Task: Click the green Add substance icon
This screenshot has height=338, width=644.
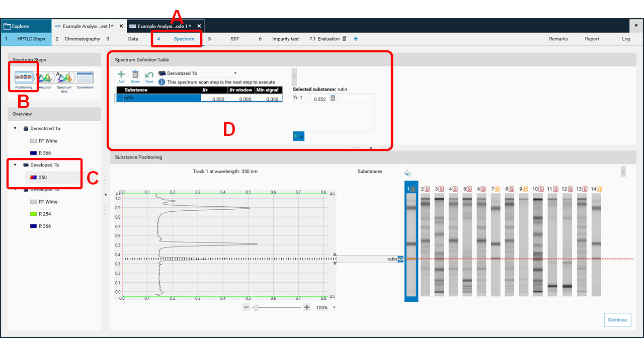Action: pyautogui.click(x=121, y=74)
